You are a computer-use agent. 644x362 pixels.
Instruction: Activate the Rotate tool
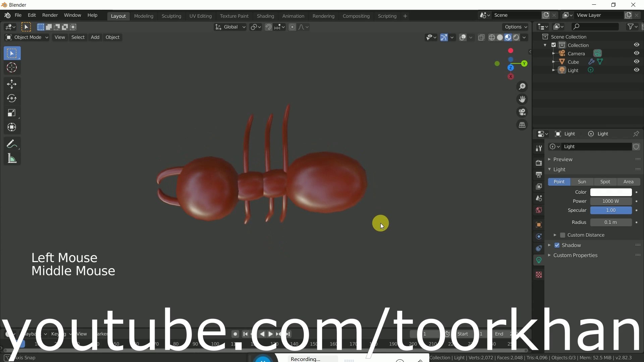click(x=12, y=99)
